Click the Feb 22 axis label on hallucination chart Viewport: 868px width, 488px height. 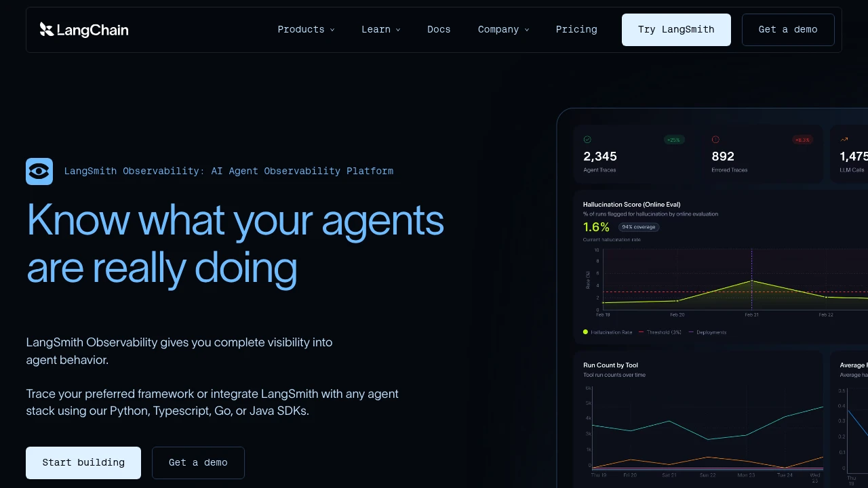pos(826,314)
